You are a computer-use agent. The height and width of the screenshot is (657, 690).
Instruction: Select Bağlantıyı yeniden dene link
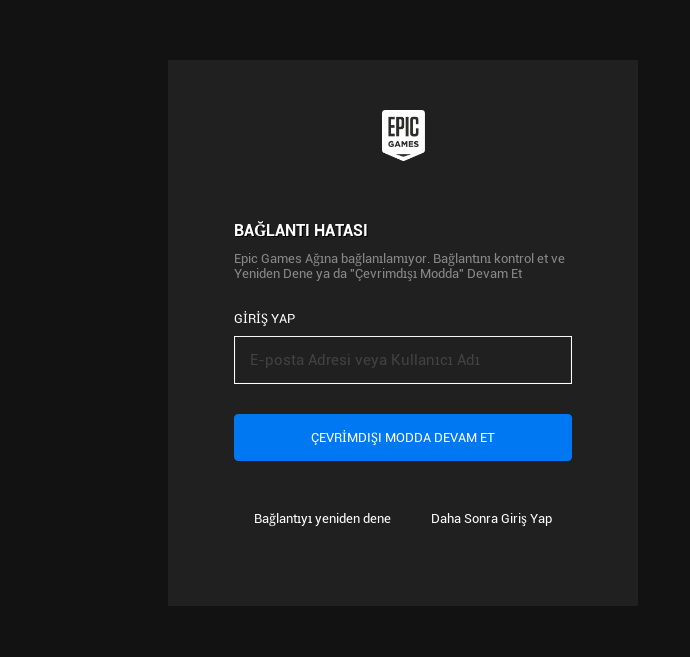click(322, 519)
